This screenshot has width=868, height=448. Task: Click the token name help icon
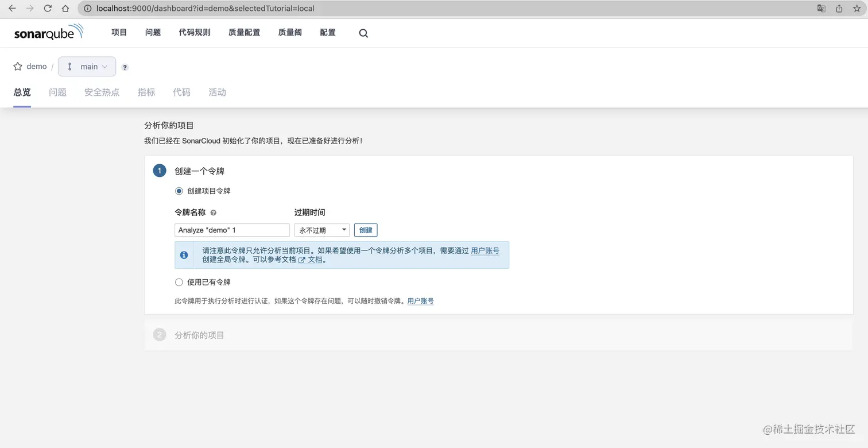point(214,213)
